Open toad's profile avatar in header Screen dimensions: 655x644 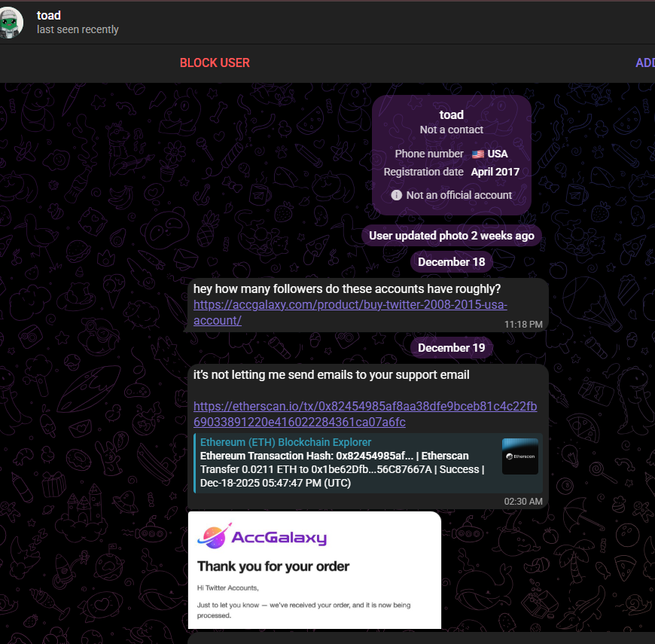(x=11, y=23)
